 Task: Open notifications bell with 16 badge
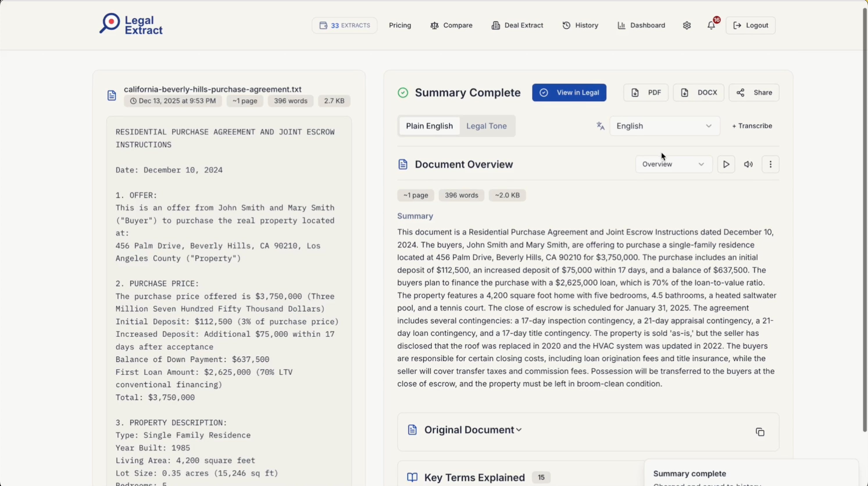711,25
